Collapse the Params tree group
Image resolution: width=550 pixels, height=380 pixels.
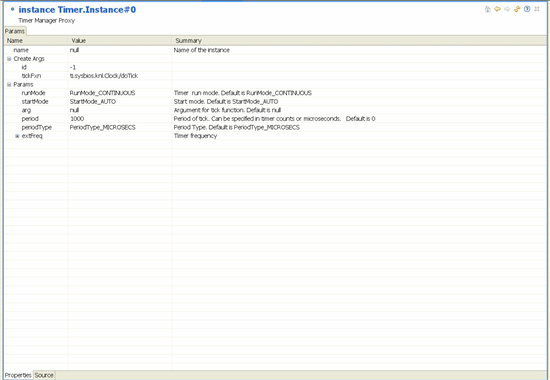[9, 85]
